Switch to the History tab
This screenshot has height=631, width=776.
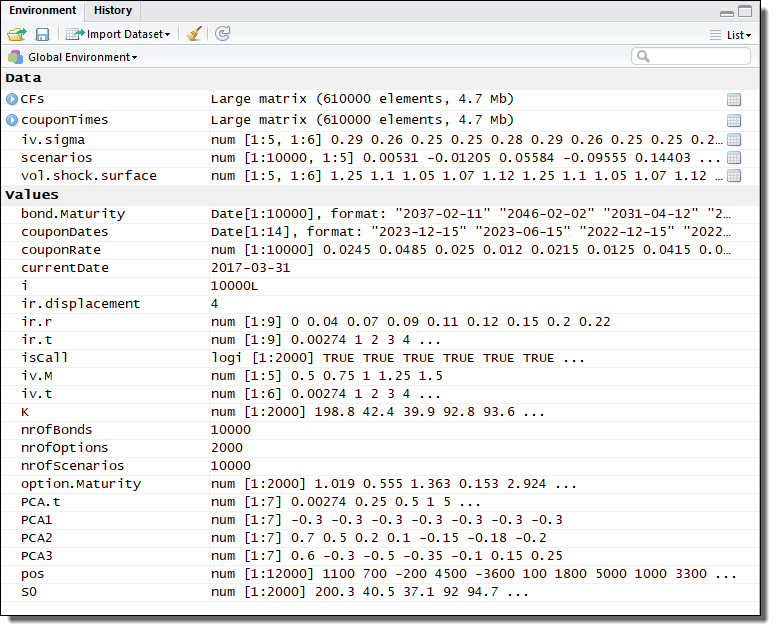113,10
